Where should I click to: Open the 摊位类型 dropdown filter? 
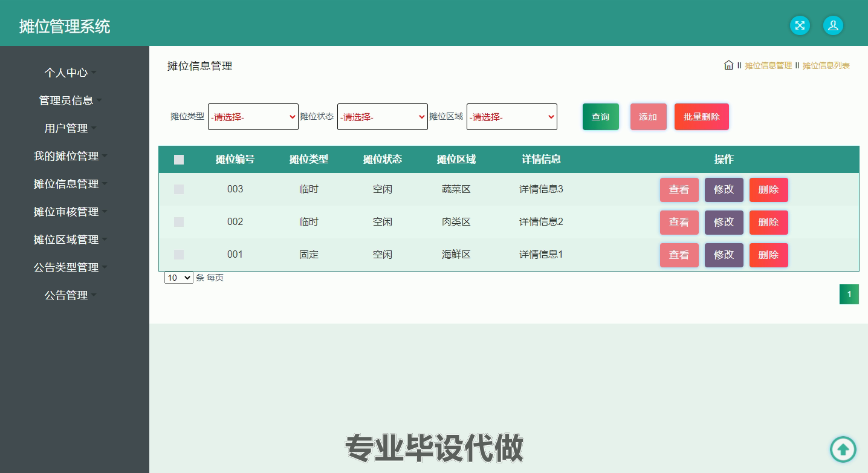pyautogui.click(x=253, y=117)
